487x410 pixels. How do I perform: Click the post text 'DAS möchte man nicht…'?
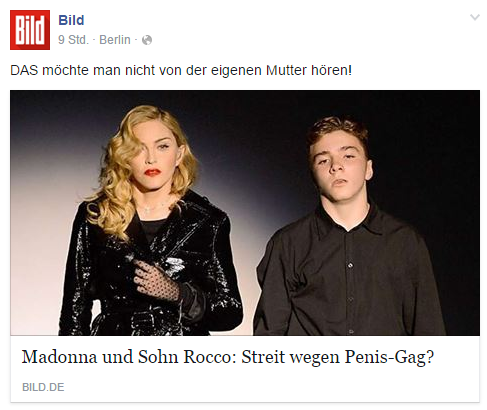coord(181,71)
